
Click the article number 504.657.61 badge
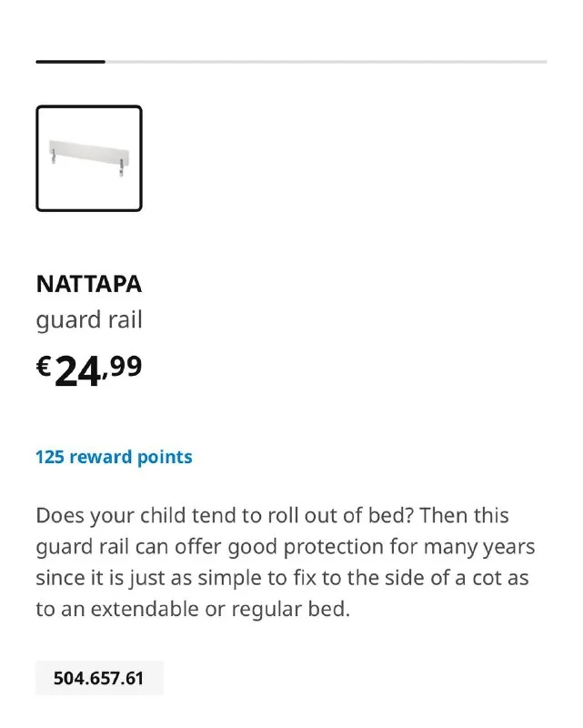pos(99,679)
